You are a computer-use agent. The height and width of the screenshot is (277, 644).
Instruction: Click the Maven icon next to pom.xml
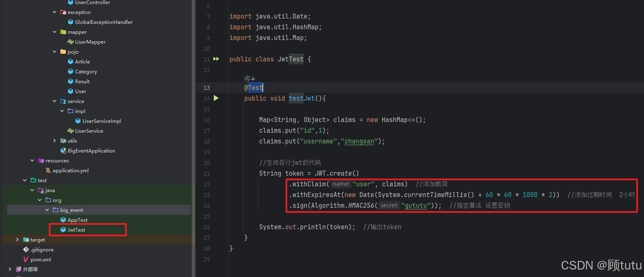[26, 259]
